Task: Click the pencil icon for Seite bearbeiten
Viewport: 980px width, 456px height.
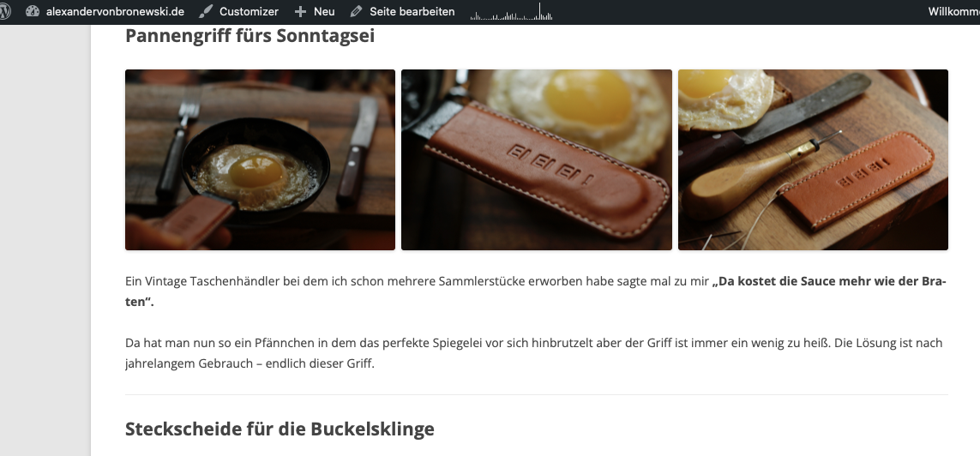Action: [357, 11]
